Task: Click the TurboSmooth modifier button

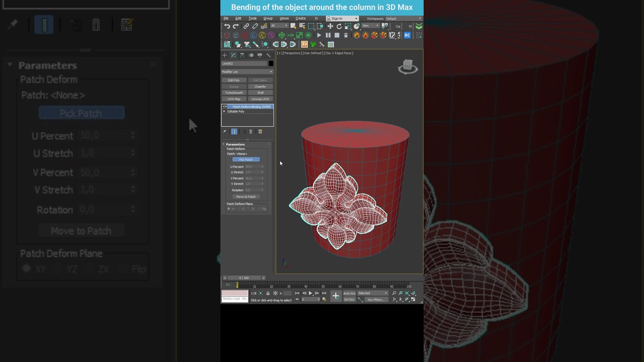Action: click(x=234, y=93)
